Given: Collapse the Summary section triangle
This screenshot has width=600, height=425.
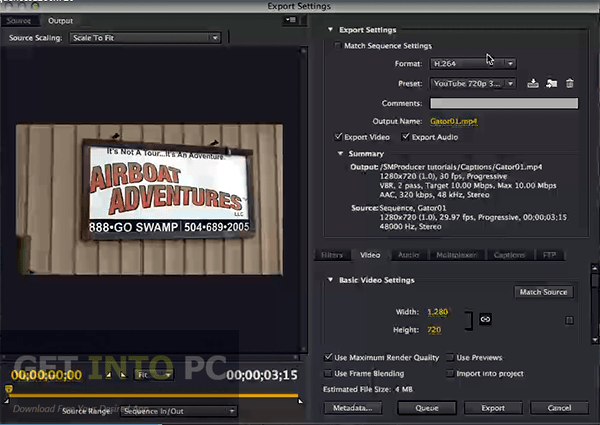Looking at the screenshot, I should [340, 153].
